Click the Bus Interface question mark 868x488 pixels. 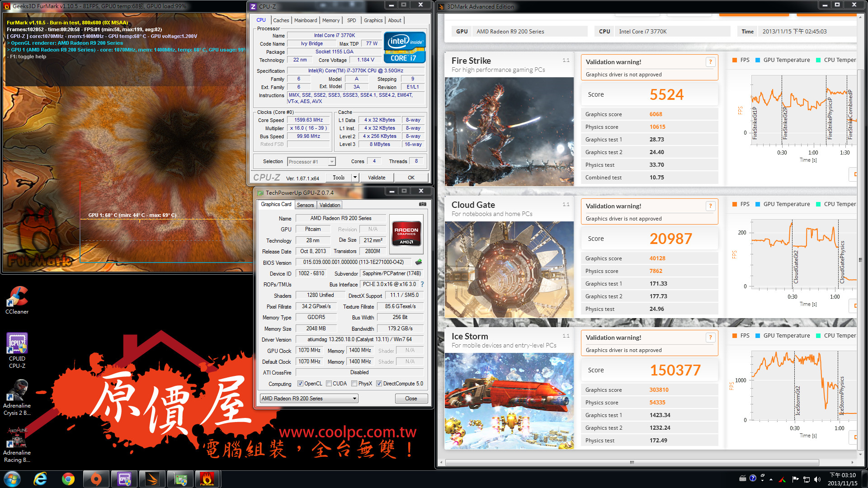pyautogui.click(x=422, y=284)
